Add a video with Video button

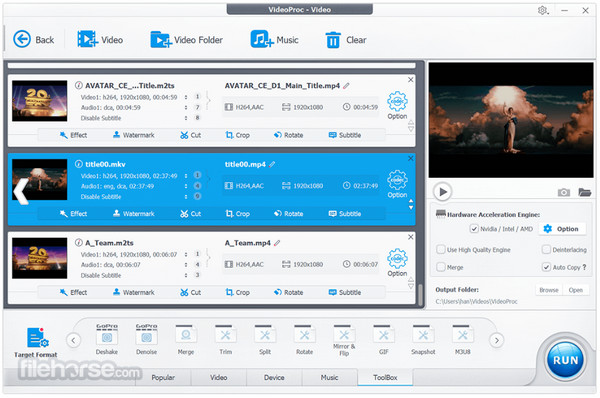pos(100,39)
